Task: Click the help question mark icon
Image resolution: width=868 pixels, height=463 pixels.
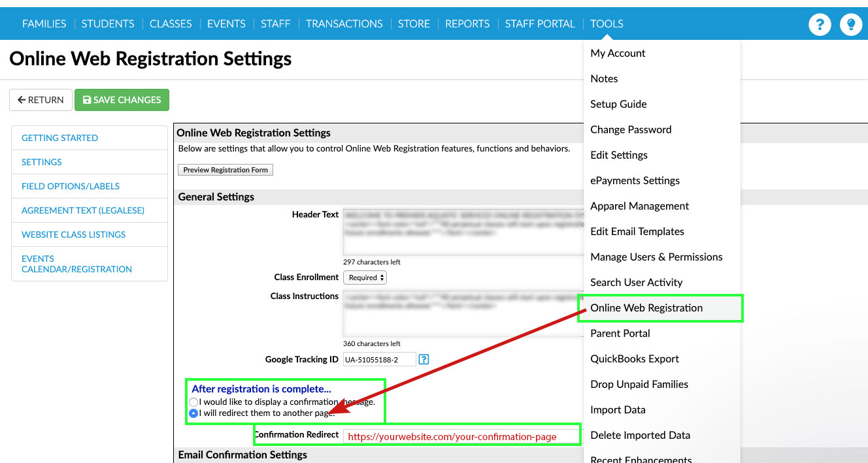Action: (820, 25)
